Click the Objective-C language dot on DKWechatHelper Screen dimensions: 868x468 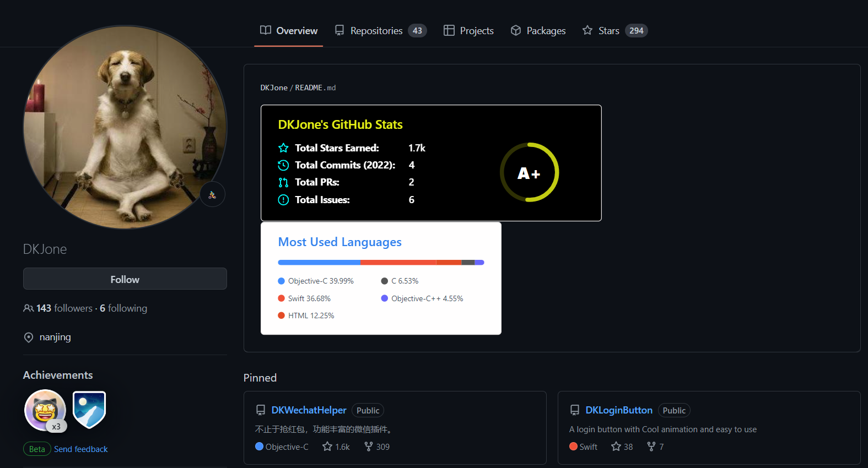[x=259, y=447]
